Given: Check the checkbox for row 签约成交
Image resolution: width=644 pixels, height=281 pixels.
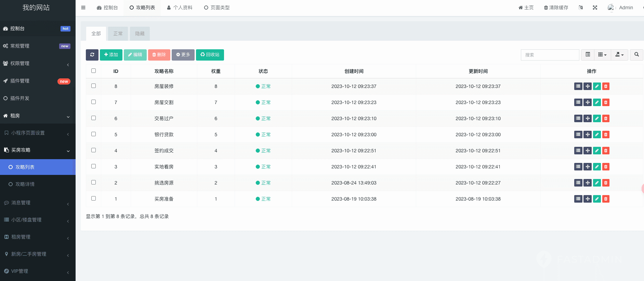Looking at the screenshot, I should (x=93, y=150).
